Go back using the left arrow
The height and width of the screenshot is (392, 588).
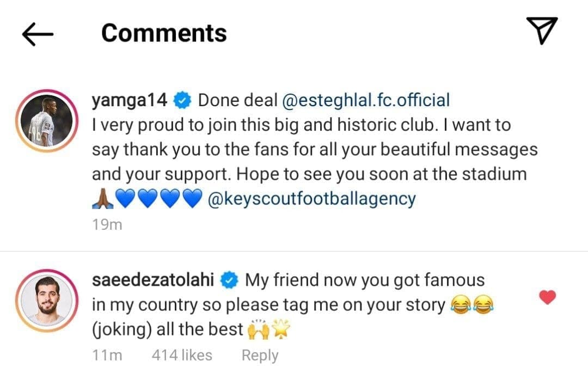click(37, 34)
